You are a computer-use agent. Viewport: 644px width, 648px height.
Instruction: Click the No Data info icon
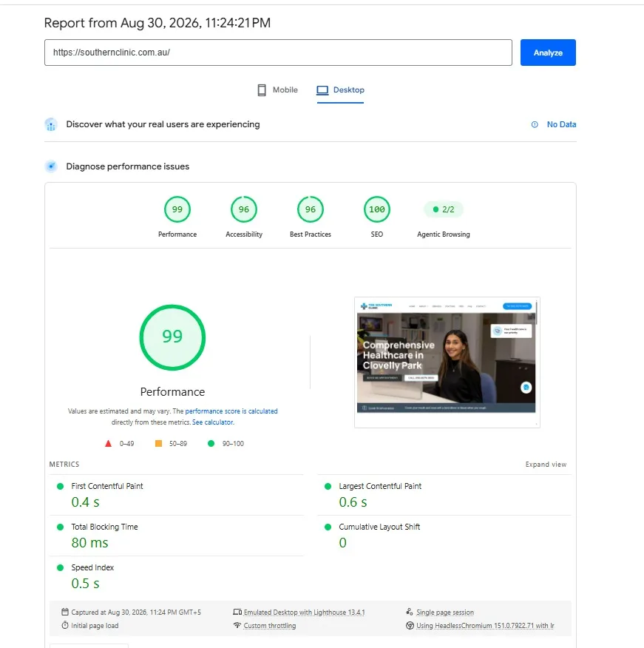point(535,124)
